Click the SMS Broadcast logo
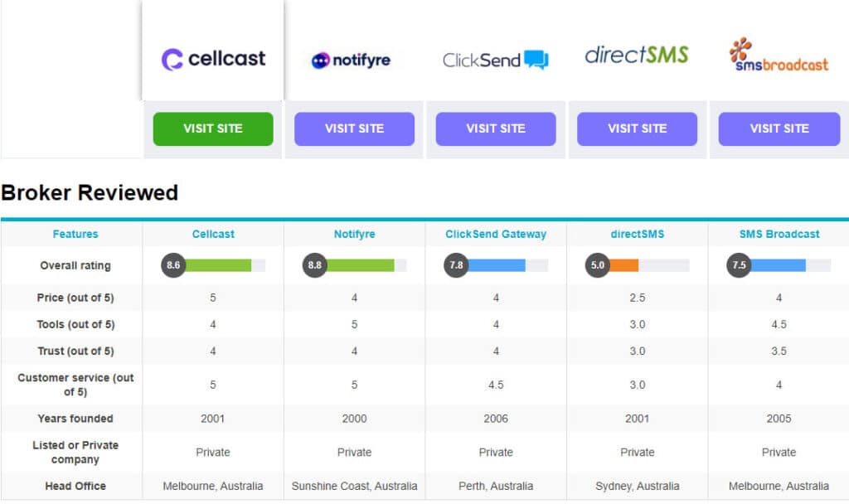849x504 pixels. pyautogui.click(x=779, y=55)
